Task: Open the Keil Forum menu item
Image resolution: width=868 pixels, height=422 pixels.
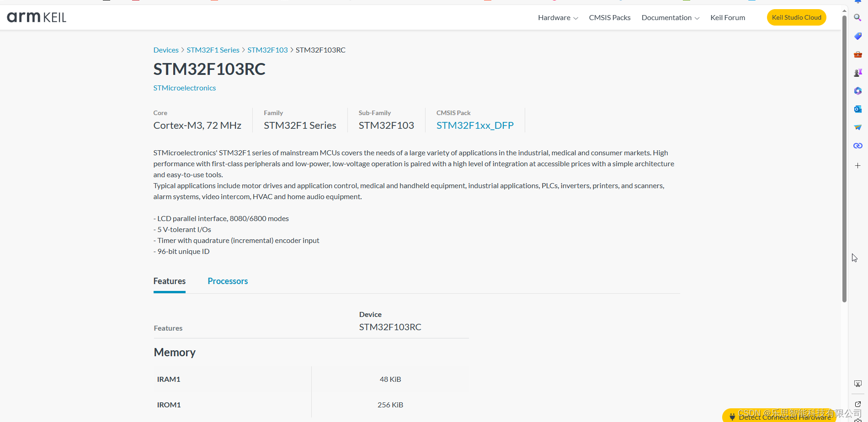Action: coord(727,18)
